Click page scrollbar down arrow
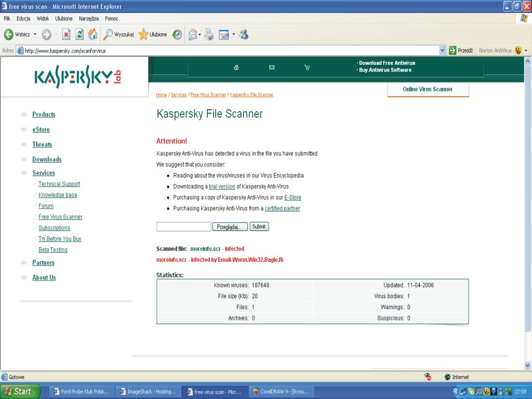The width and height of the screenshot is (532, 399). tap(528, 365)
